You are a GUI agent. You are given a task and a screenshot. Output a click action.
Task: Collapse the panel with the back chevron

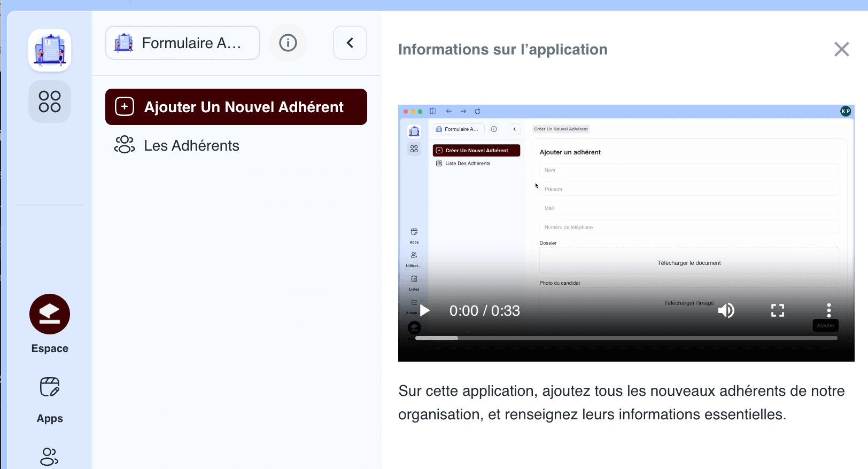coord(350,43)
